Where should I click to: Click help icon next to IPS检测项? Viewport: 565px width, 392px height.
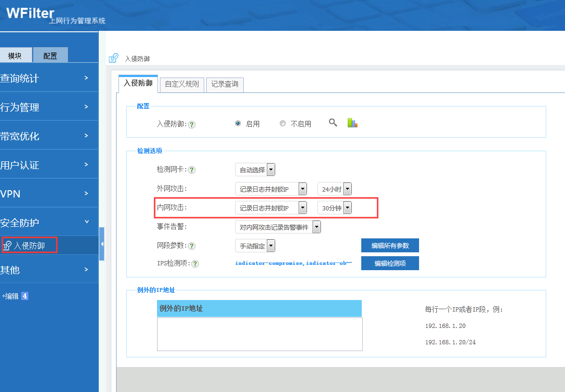195,264
